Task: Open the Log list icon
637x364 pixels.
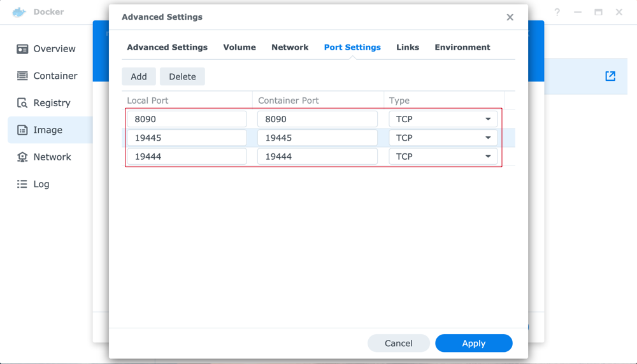Action: click(22, 185)
